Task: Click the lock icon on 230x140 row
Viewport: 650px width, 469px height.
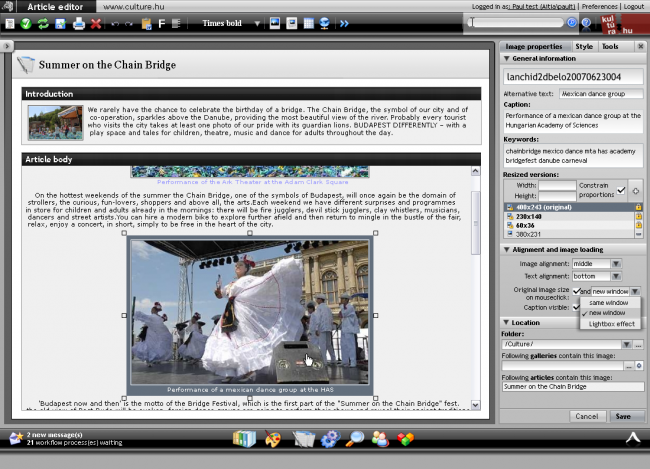Action: click(x=638, y=216)
